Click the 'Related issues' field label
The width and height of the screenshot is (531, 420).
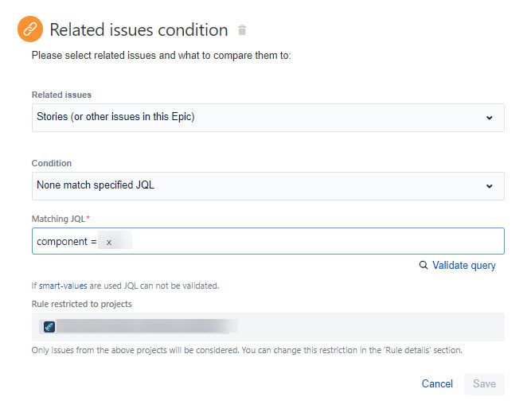[61, 95]
